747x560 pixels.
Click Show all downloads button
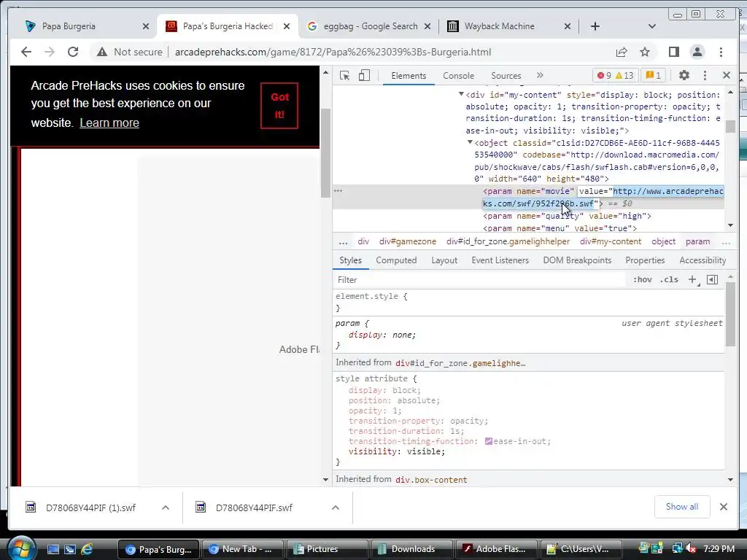(682, 507)
